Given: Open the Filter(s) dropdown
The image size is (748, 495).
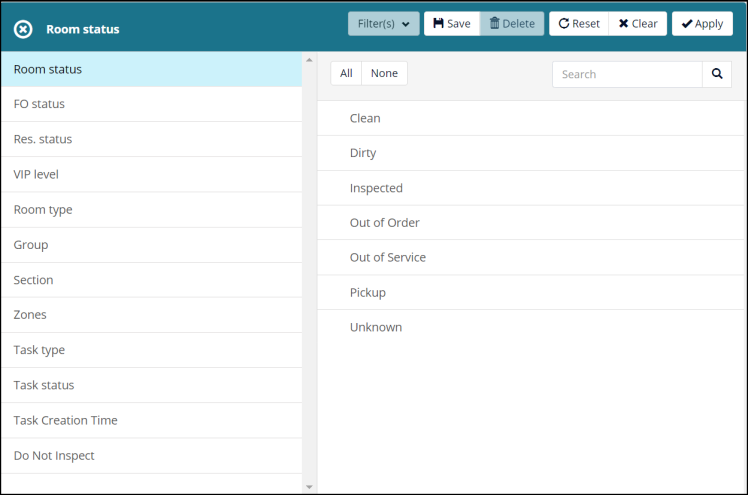Looking at the screenshot, I should coord(384,23).
